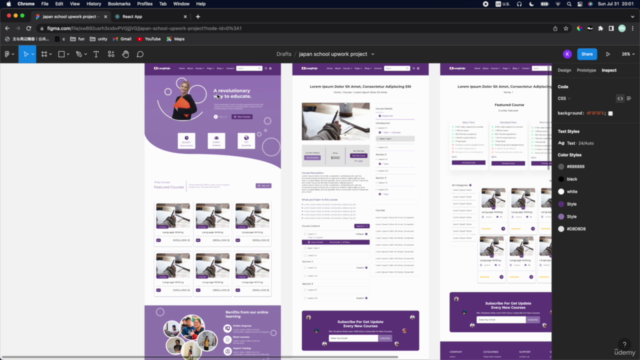The image size is (640, 360).
Task: Click the background color swatch in code
Action: (x=610, y=113)
